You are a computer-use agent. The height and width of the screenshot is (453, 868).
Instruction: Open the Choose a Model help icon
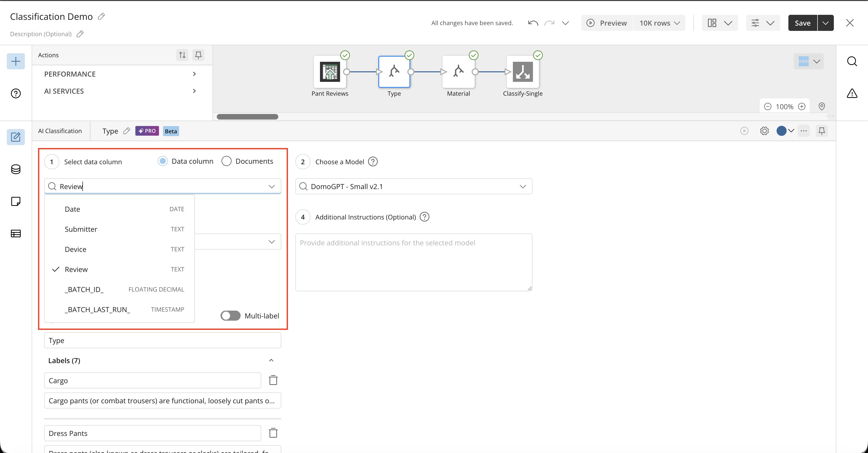(x=373, y=162)
